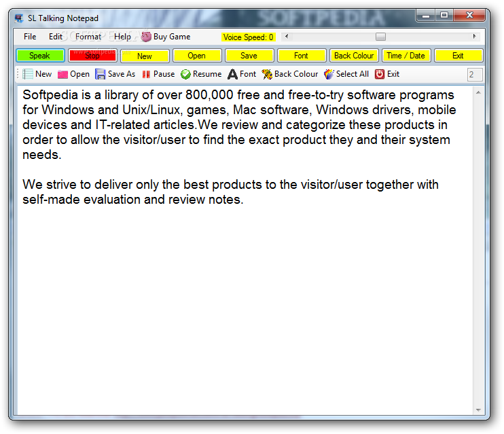The height and width of the screenshot is (434, 504).
Task: Open the Help menu
Action: 122,37
